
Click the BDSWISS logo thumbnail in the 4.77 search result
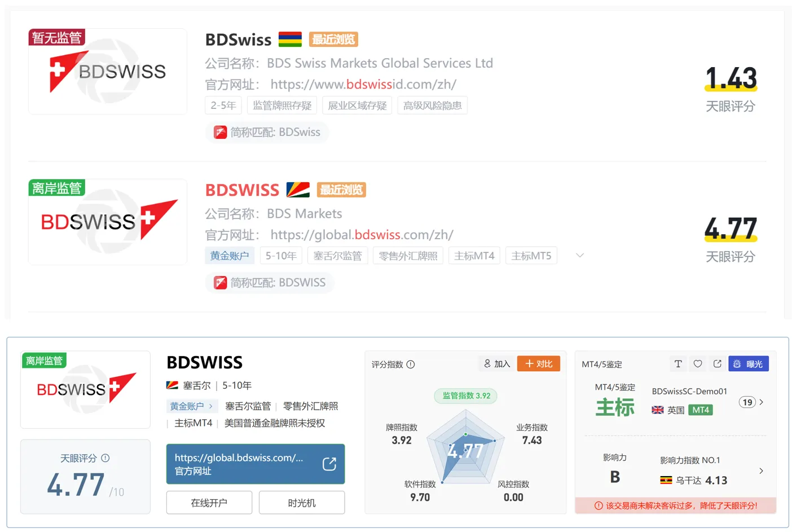click(x=108, y=222)
